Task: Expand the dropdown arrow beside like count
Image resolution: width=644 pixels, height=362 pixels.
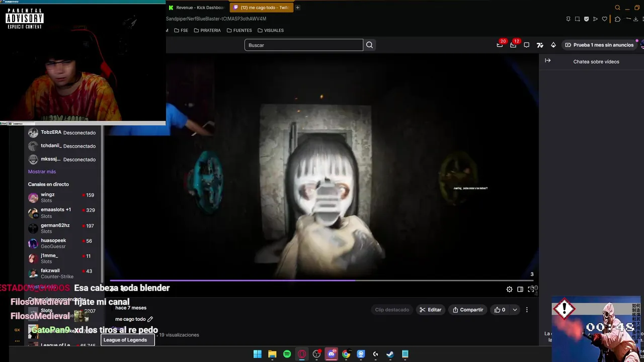Action: click(x=515, y=310)
